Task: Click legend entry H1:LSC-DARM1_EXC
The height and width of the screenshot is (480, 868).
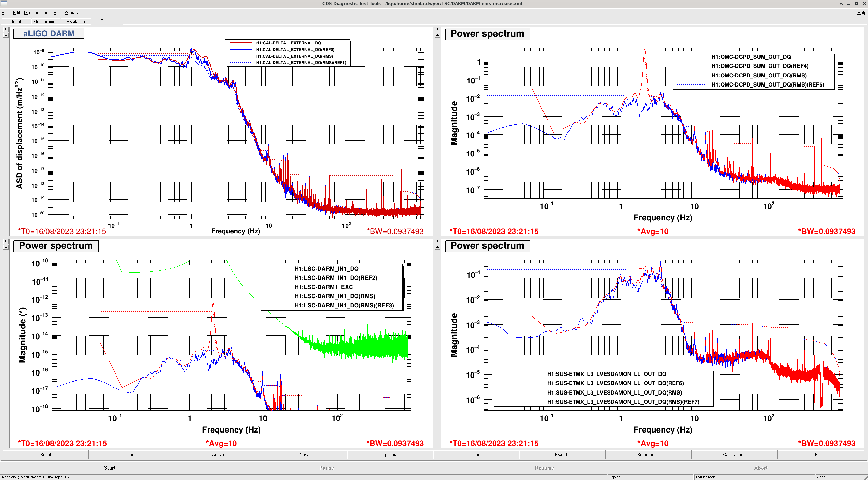Action: coord(323,287)
